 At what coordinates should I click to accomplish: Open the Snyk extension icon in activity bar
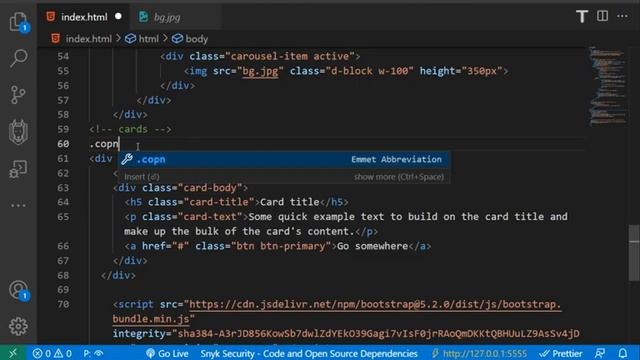point(18,132)
